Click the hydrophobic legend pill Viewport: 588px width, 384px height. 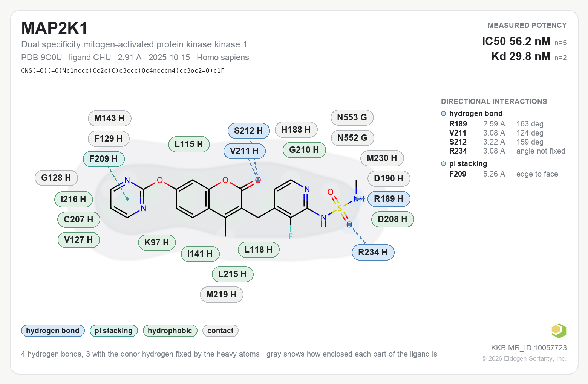click(x=170, y=331)
